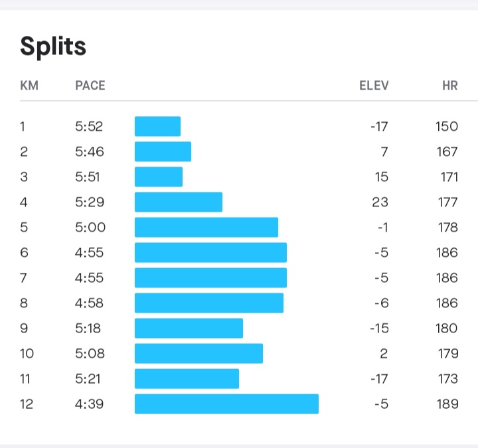Tap the HR column header
Screen dimensions: 478x448
[x=450, y=86]
